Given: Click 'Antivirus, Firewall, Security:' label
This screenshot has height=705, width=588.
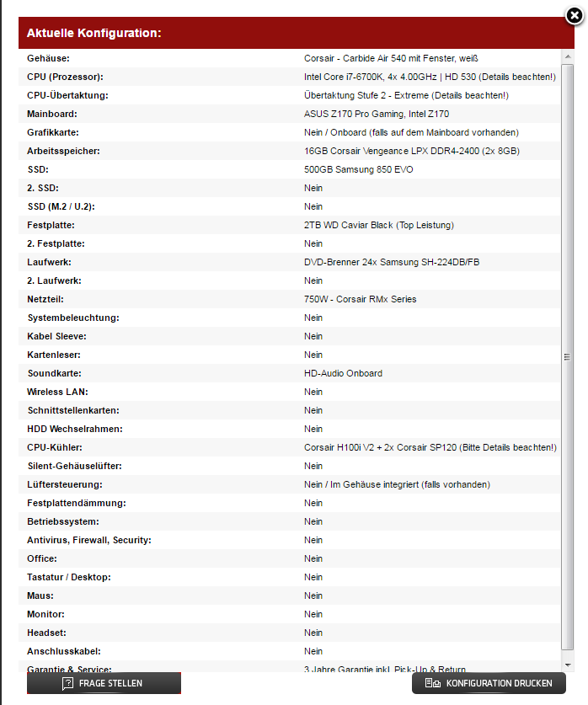Looking at the screenshot, I should pos(89,540).
